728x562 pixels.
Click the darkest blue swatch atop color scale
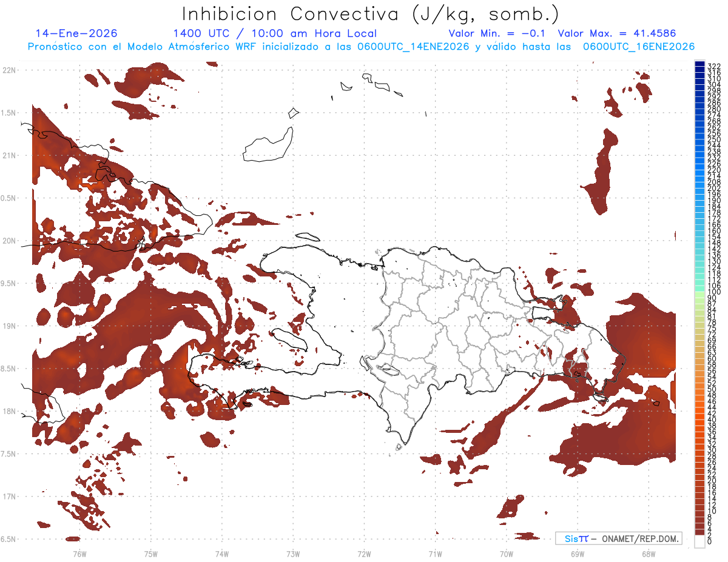click(x=699, y=64)
